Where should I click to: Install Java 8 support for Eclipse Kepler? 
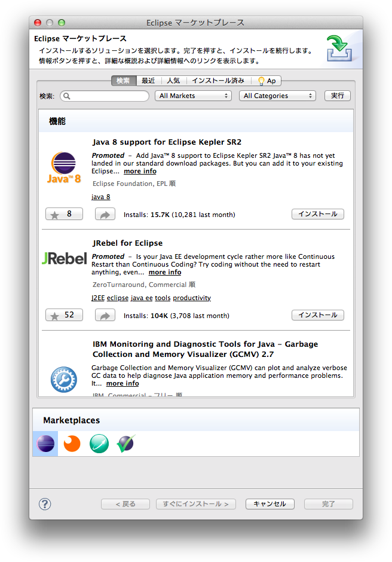(318, 214)
